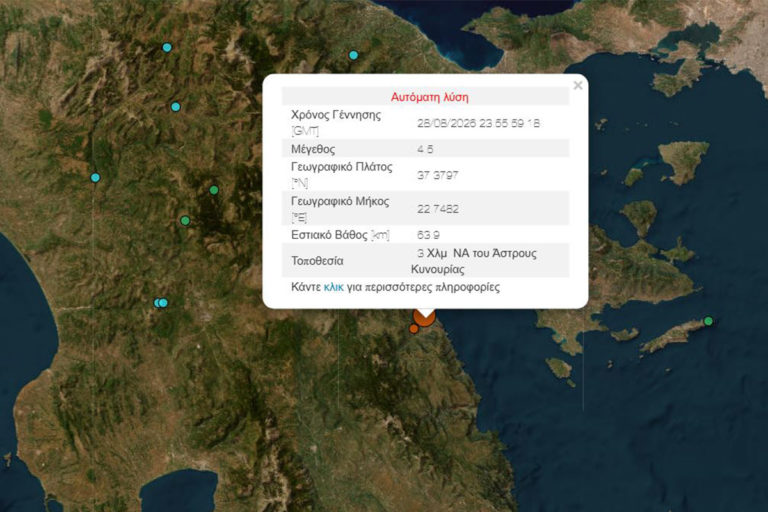Select the right marker of the overlapping cyan pair
The height and width of the screenshot is (512, 768).
(164, 303)
